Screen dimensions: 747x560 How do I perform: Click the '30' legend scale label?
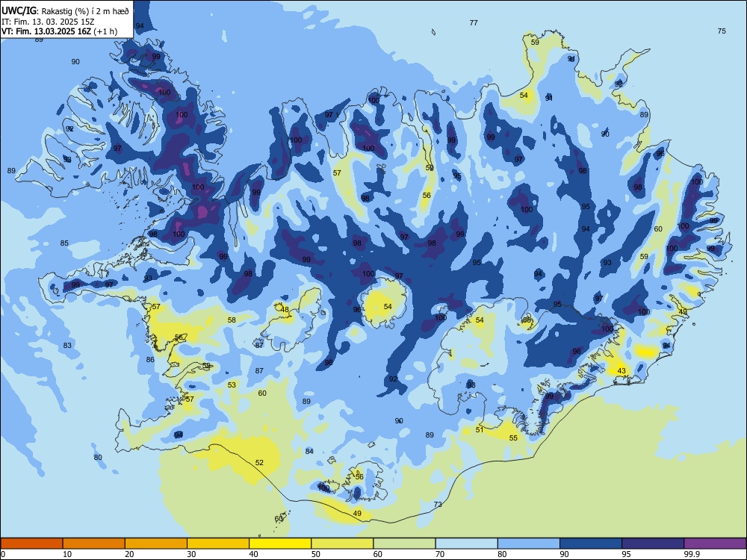tap(191, 554)
